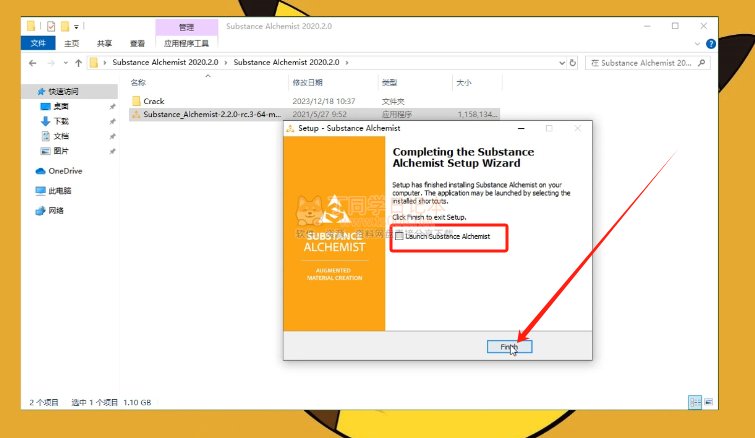This screenshot has height=438, width=755.
Task: Click first Substance Alchemist 2020.2.0 breadcrumb
Action: point(165,62)
